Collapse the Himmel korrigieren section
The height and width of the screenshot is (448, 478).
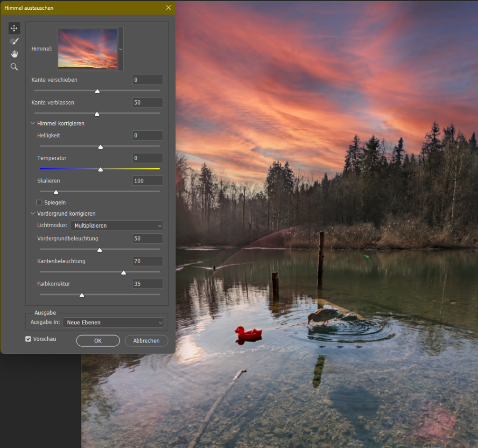(x=33, y=124)
